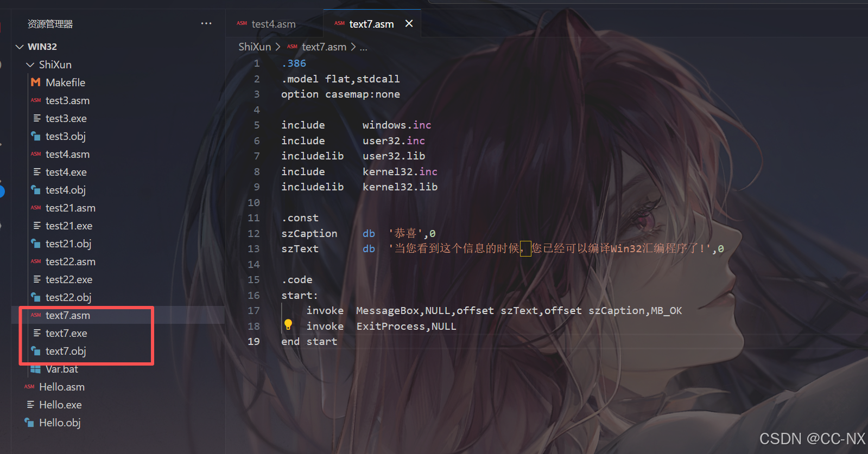Click the Windows icon beside Var.bat
868x454 pixels.
(x=36, y=369)
